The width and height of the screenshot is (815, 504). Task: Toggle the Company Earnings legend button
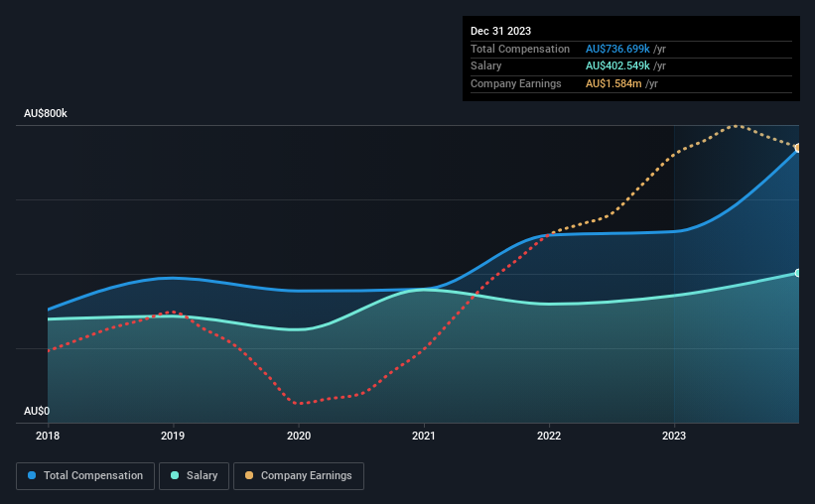coord(299,476)
